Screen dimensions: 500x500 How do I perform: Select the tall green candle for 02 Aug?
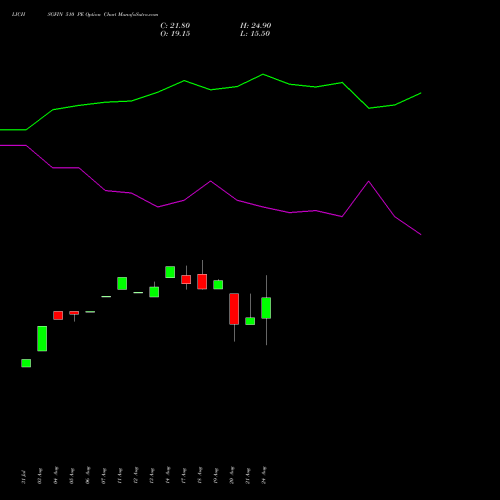coord(42,338)
